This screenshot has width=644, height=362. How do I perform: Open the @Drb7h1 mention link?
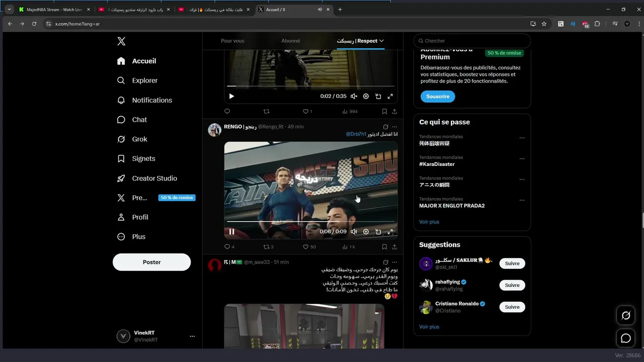[x=356, y=134]
